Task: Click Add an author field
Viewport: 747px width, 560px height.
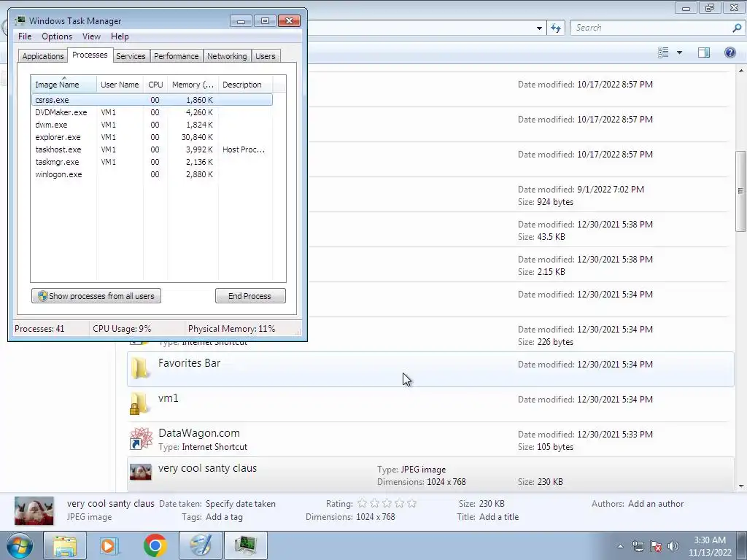Action: click(656, 504)
